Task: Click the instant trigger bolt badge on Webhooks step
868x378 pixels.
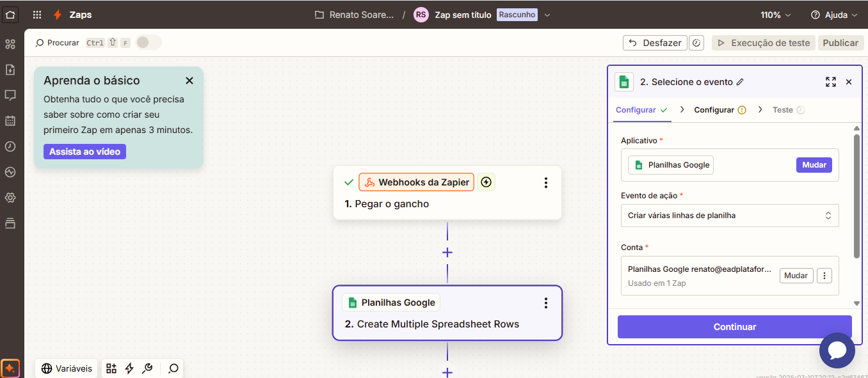Action: pyautogui.click(x=486, y=182)
